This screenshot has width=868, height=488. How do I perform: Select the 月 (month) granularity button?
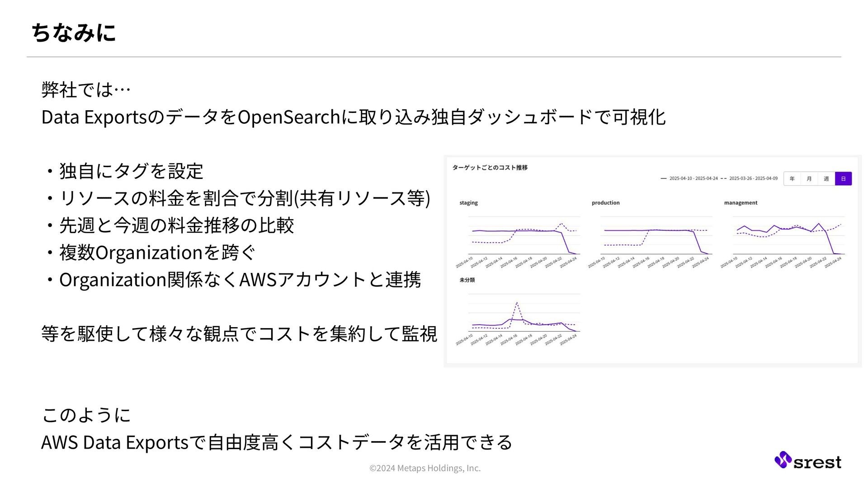point(809,179)
